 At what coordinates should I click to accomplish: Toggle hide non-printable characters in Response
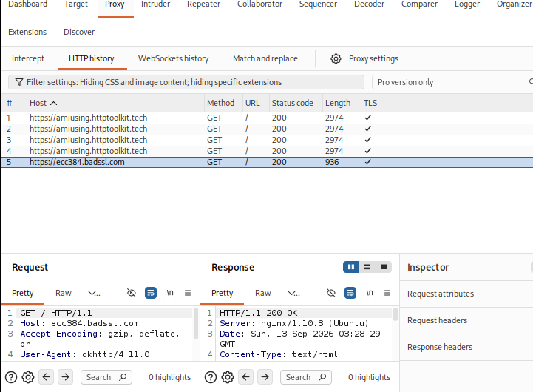(331, 293)
